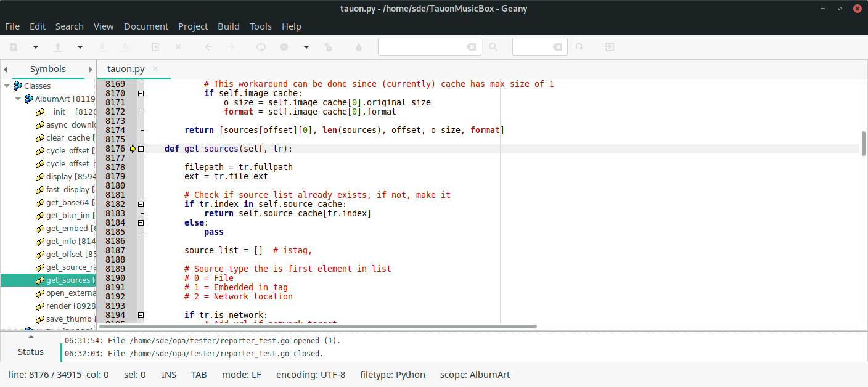Image resolution: width=868 pixels, height=387 pixels.
Task: Open the Build options dropdown arrow
Action: (x=306, y=46)
